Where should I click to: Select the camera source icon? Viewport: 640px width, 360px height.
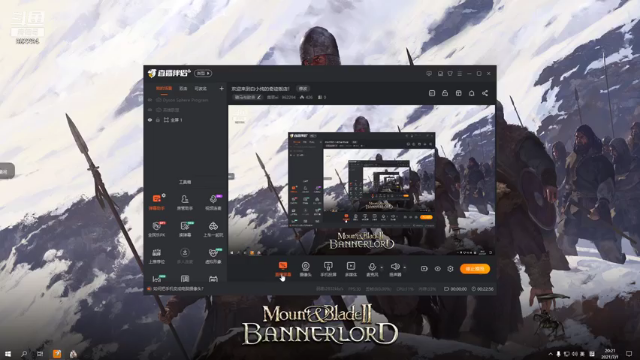click(x=305, y=269)
